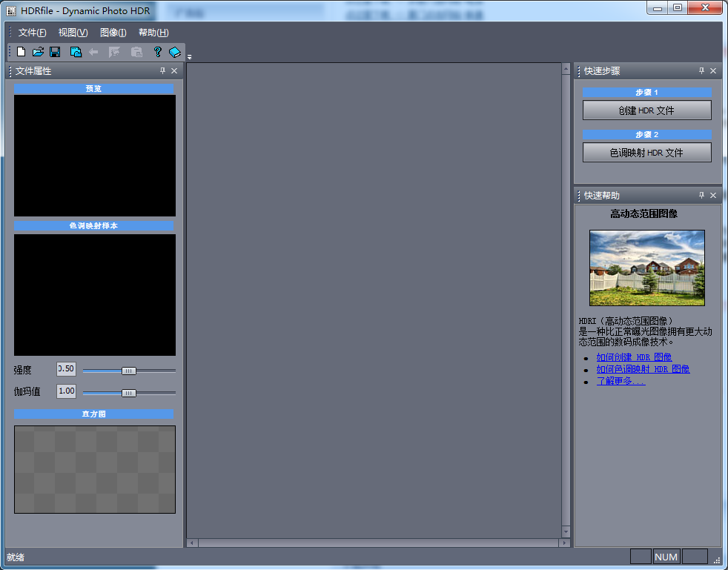Select the 伽玛值 value input field
This screenshot has width=728, height=570.
coord(65,392)
